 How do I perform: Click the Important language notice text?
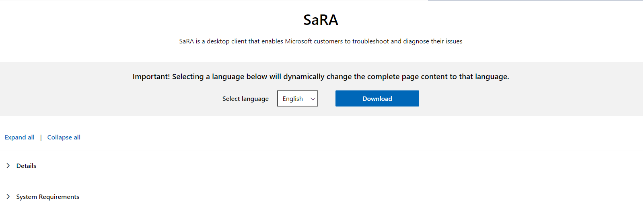(x=321, y=77)
